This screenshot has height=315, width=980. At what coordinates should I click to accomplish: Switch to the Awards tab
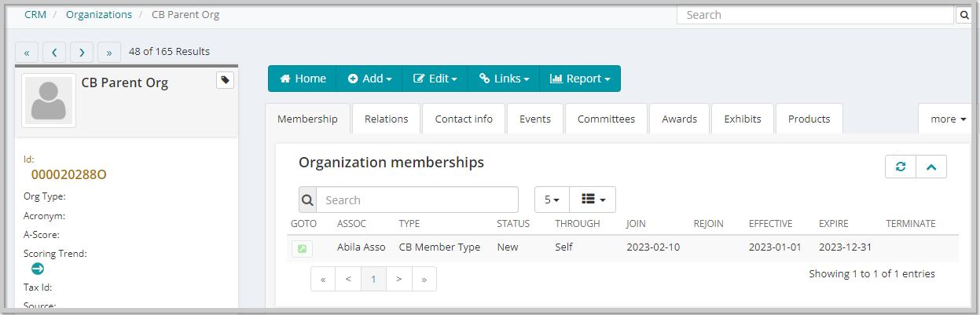coord(680,119)
